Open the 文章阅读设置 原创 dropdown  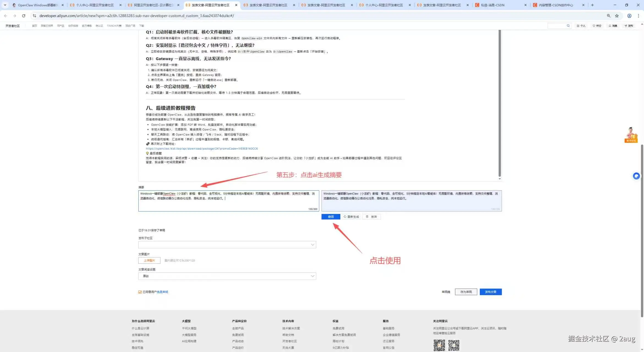(x=227, y=276)
